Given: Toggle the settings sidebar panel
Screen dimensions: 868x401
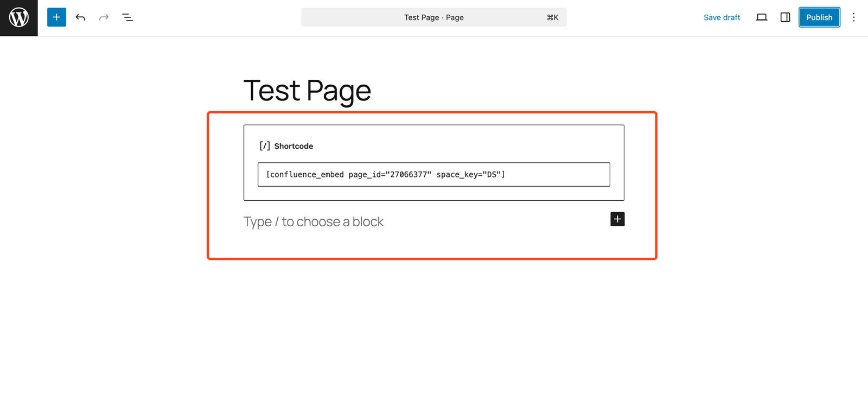Looking at the screenshot, I should click(785, 17).
